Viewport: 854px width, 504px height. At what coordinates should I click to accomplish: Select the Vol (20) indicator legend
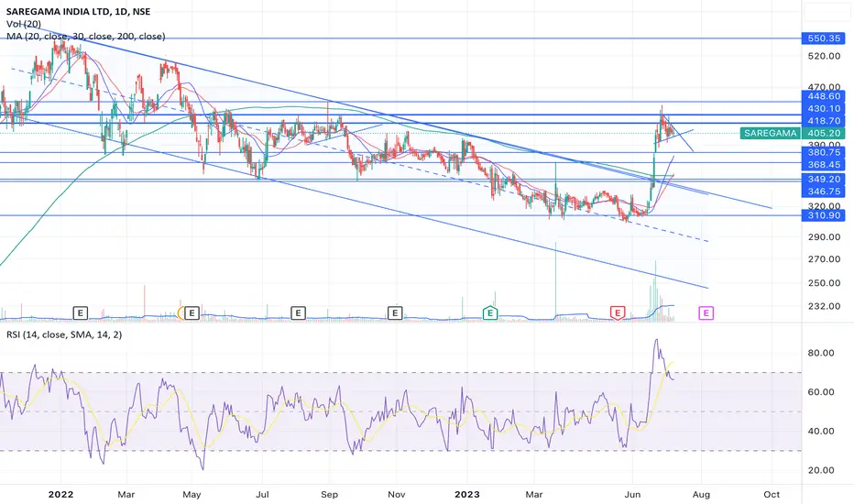(x=24, y=24)
